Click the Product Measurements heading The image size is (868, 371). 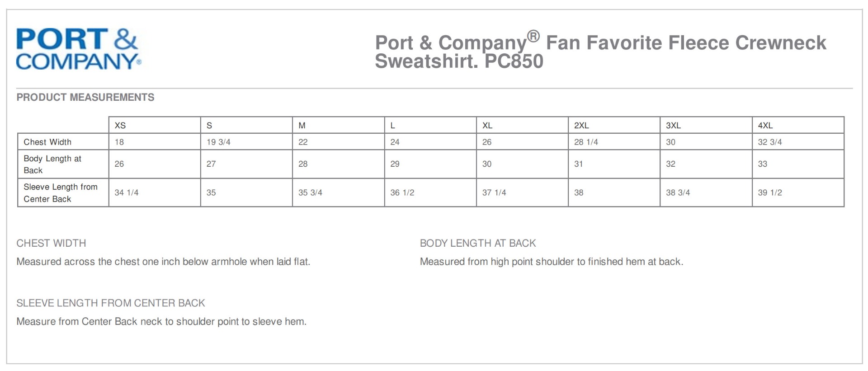[x=85, y=97]
